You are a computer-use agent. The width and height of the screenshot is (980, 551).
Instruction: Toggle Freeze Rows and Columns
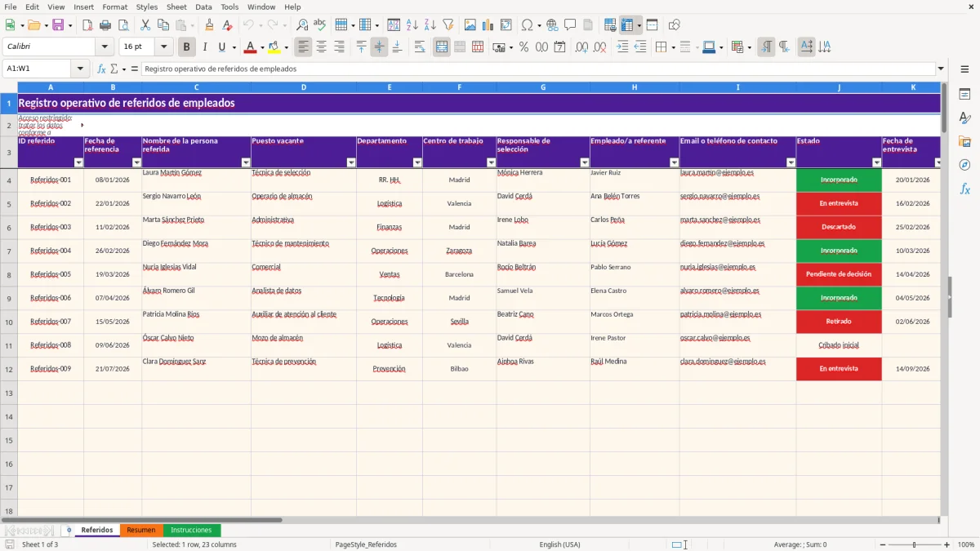(627, 25)
